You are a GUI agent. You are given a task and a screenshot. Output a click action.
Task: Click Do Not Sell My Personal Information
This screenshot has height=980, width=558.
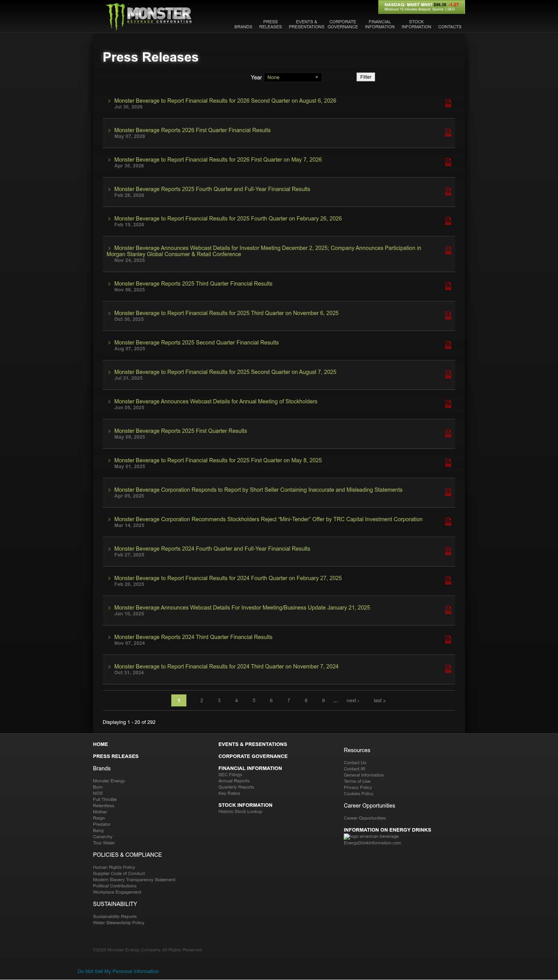tap(118, 971)
